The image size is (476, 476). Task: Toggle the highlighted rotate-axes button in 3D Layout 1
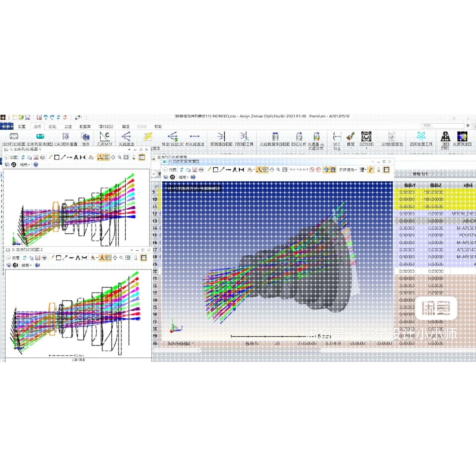coord(100,157)
